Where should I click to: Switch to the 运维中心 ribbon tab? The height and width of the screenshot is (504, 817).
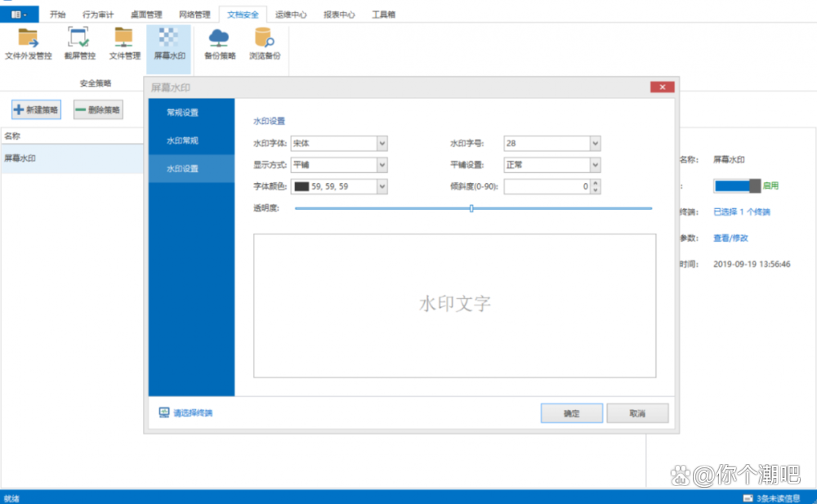[x=291, y=15]
